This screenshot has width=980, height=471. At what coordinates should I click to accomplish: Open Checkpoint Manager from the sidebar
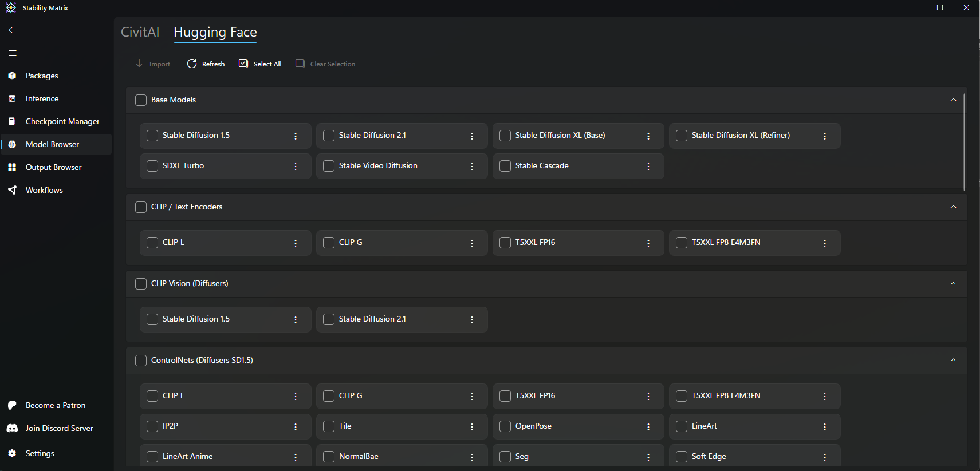(x=56, y=121)
